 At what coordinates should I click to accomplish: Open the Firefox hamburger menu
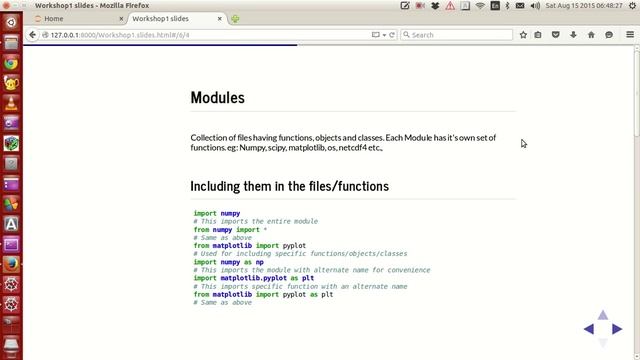[630, 35]
